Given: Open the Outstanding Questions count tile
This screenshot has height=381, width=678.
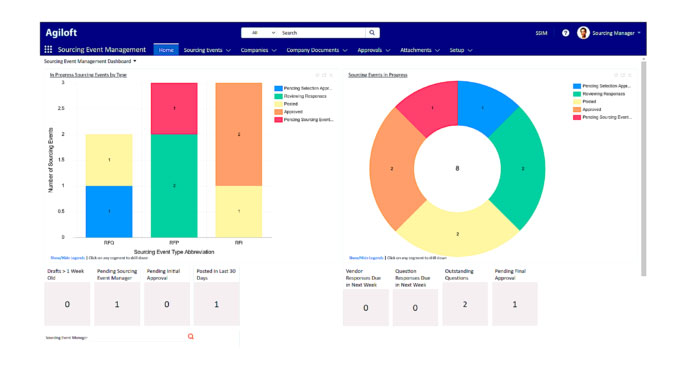Looking at the screenshot, I should pos(465,304).
